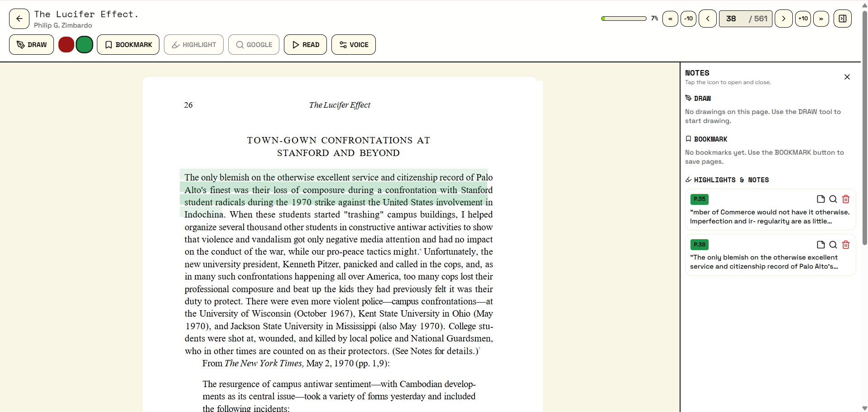Click the P.38 highlight excerpt text

764,262
